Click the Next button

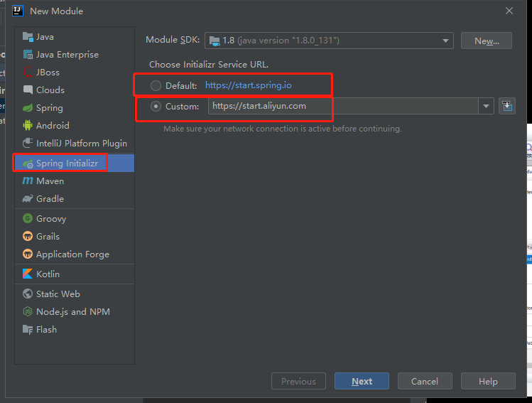pyautogui.click(x=362, y=381)
